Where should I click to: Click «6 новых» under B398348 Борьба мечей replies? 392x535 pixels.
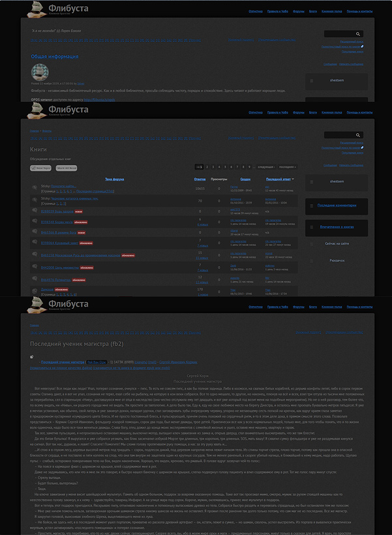(x=202, y=224)
